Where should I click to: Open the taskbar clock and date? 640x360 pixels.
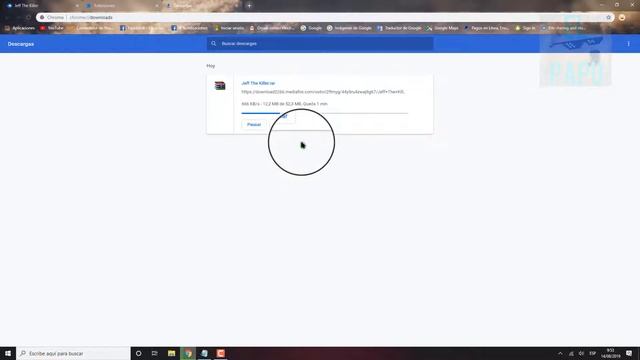coord(610,353)
